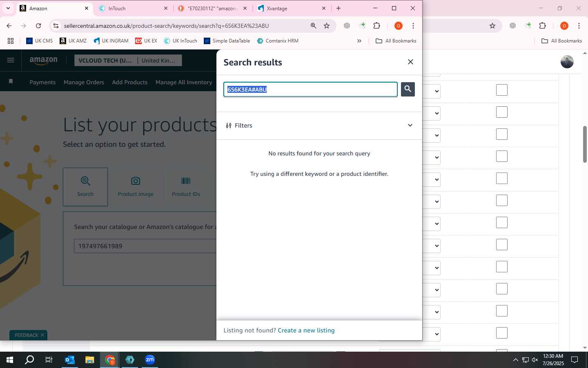Select the Search option tile
This screenshot has width=588, height=368.
(x=85, y=186)
